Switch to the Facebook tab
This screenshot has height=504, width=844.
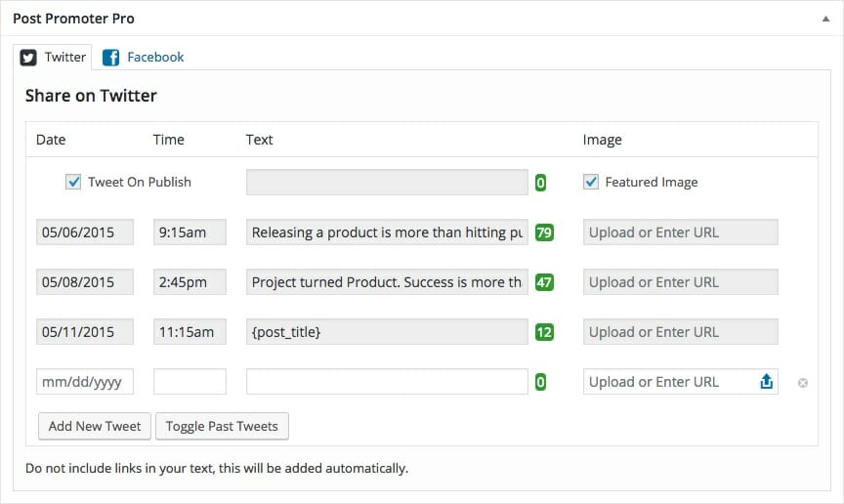tap(144, 57)
